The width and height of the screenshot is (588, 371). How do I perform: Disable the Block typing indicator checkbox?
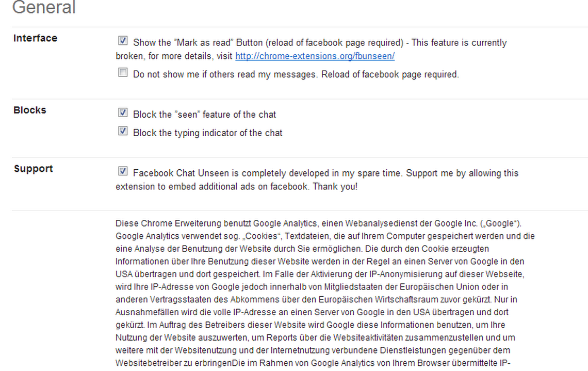click(123, 131)
